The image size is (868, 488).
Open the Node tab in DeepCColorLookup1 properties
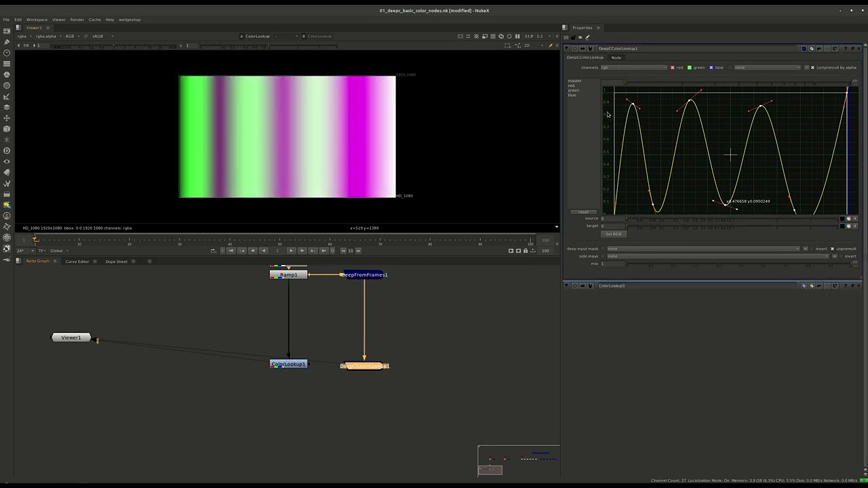616,58
